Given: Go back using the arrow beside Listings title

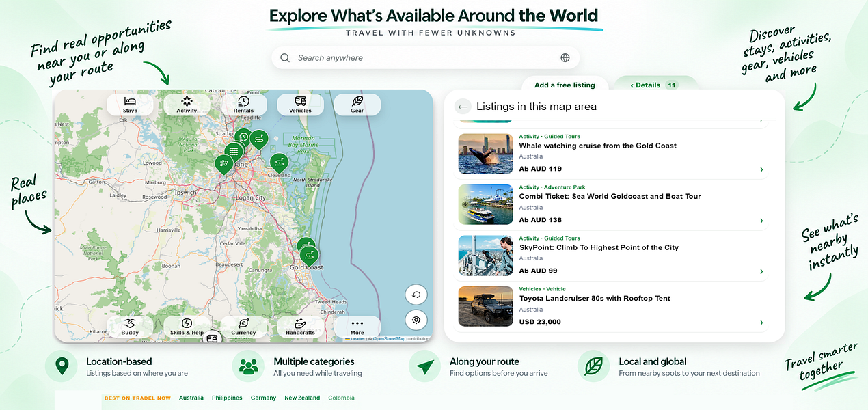Looking at the screenshot, I should point(463,107).
